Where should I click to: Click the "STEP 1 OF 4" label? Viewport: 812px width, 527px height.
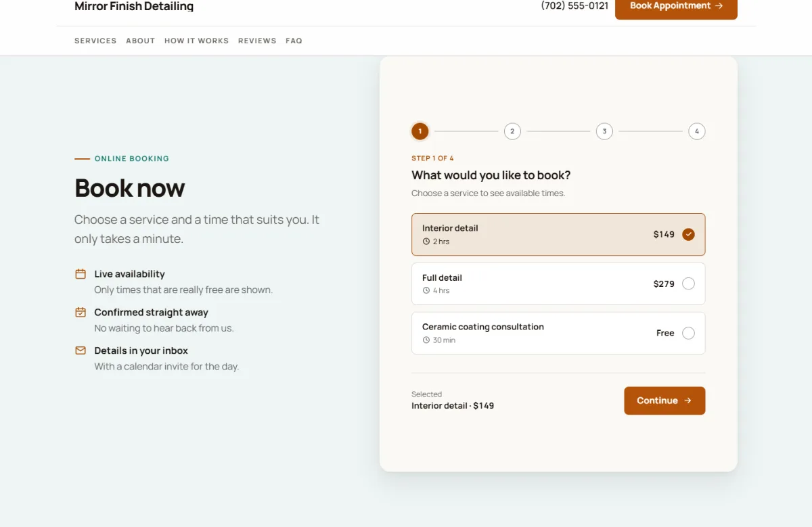click(x=432, y=158)
